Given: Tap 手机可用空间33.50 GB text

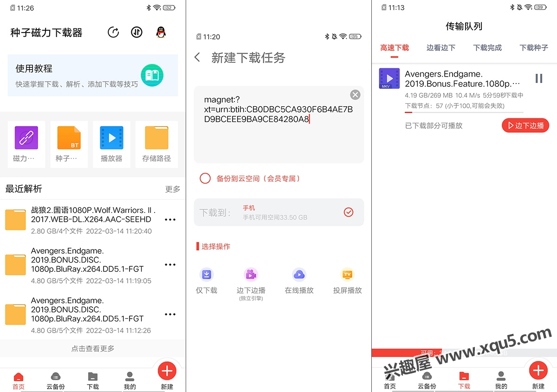Looking at the screenshot, I should pyautogui.click(x=275, y=217).
